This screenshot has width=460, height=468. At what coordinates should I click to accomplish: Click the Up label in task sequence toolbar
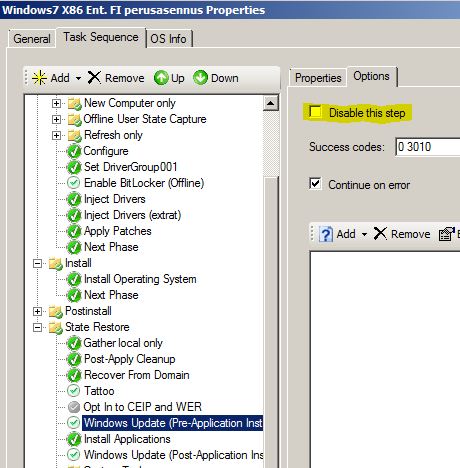pos(178,79)
